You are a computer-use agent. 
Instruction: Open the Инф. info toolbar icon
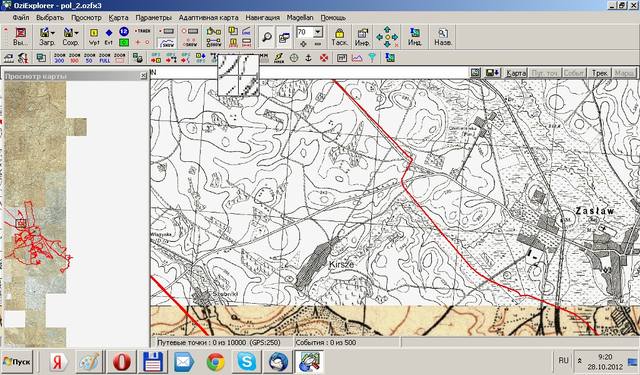362,37
